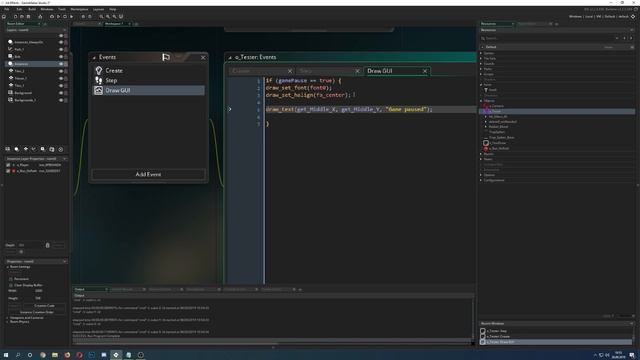The image size is (640, 360).
Task: Open the Layouts menu
Action: [98, 9]
